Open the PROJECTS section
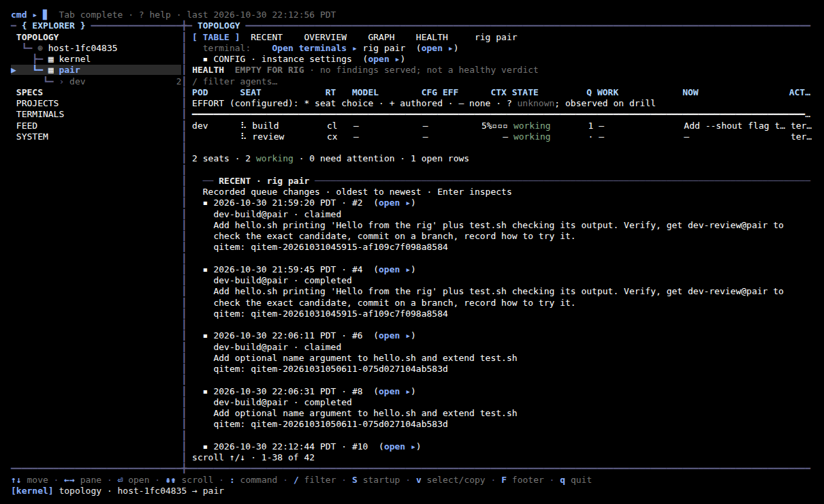 (x=37, y=104)
